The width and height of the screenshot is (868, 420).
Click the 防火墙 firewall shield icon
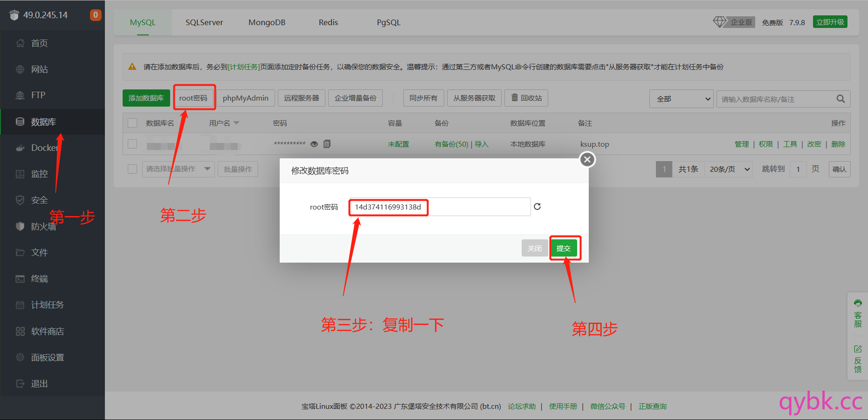20,226
